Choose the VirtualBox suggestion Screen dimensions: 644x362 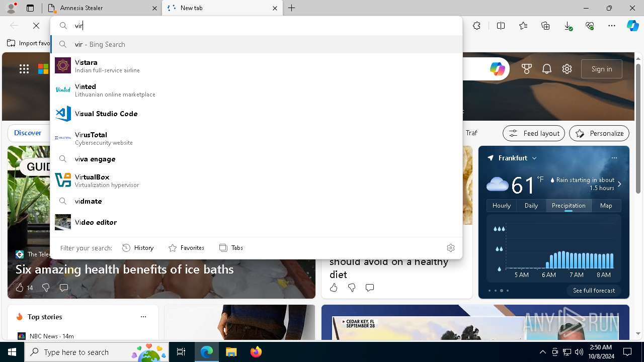(257, 180)
